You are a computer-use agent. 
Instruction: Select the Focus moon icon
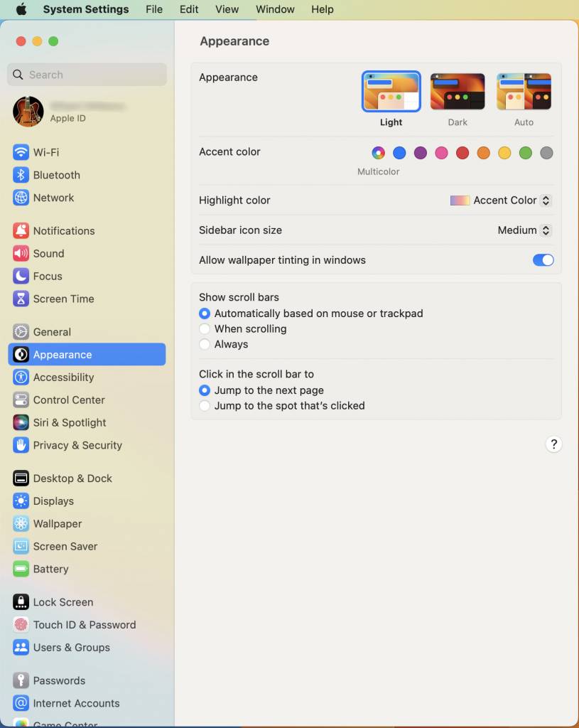[21, 276]
